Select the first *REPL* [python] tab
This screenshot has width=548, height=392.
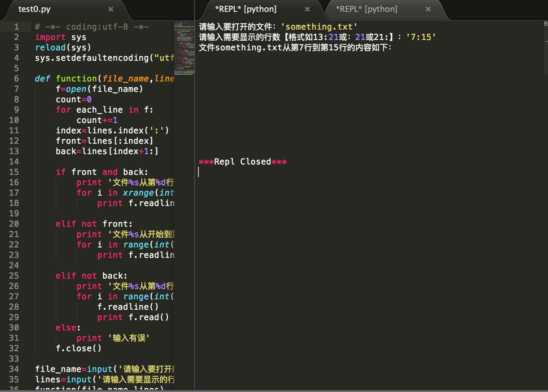tap(245, 9)
